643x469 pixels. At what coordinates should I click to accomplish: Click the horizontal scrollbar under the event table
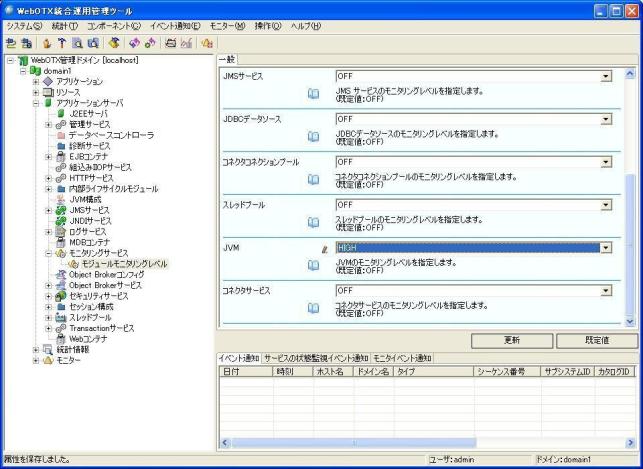point(420,442)
